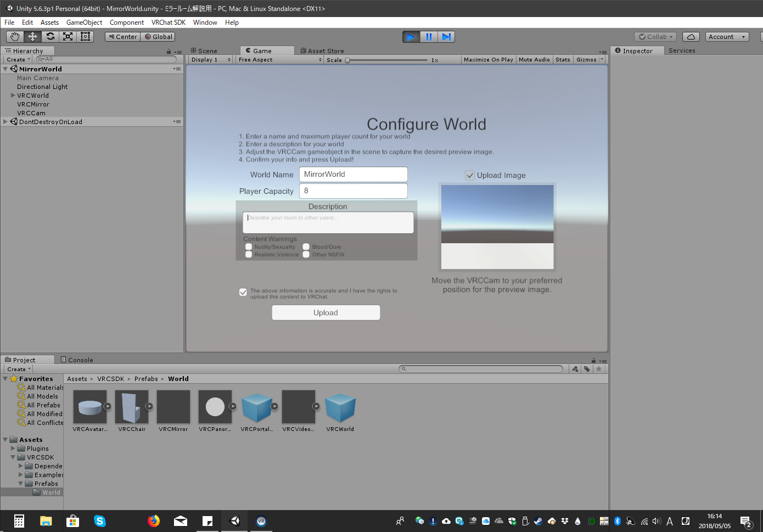
Task: Open the Gizmos dropdown
Action: 590,59
